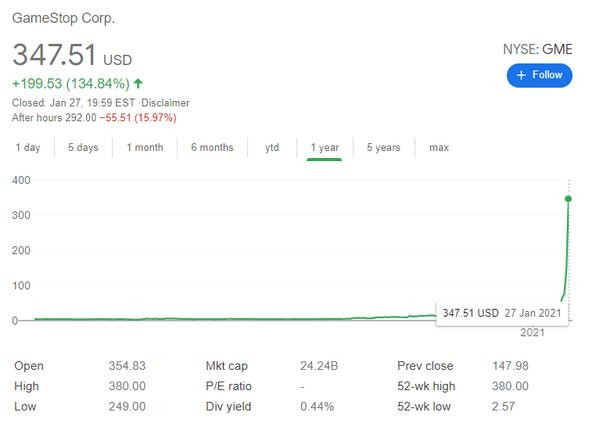
Task: Click the green data point on chart
Action: tap(569, 199)
